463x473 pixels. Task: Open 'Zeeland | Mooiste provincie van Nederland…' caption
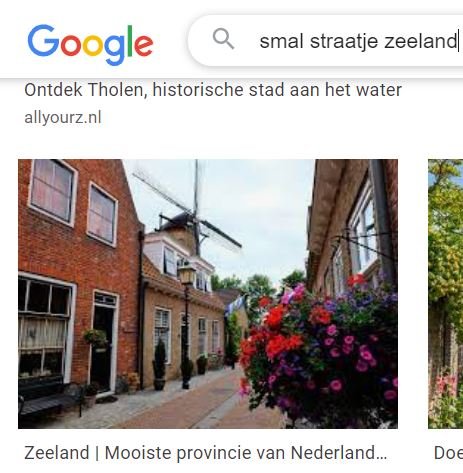coord(206,453)
